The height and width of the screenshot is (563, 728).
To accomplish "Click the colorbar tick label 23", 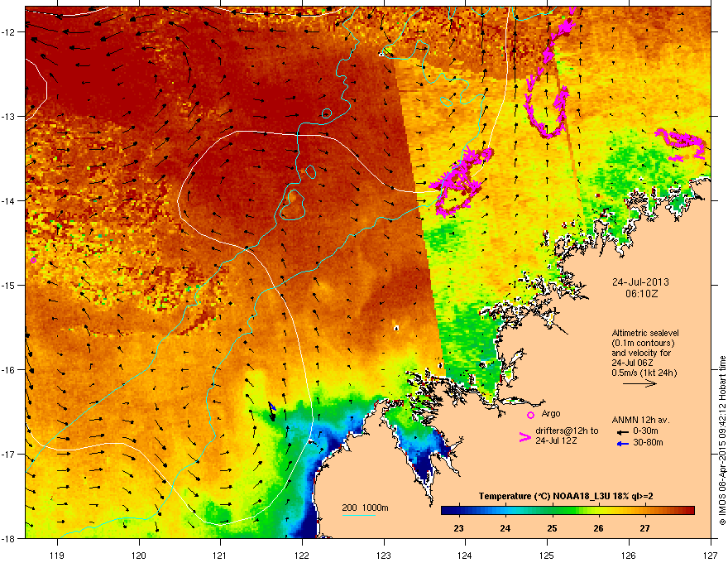I will (458, 528).
